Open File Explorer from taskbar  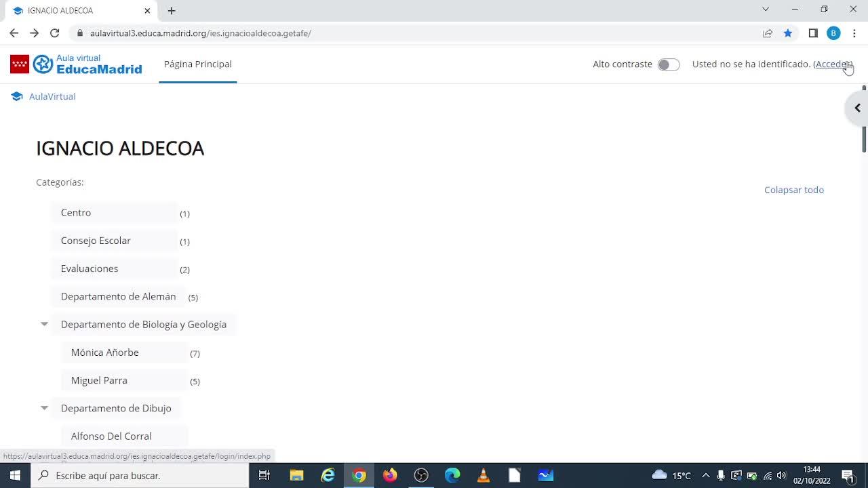click(x=296, y=475)
